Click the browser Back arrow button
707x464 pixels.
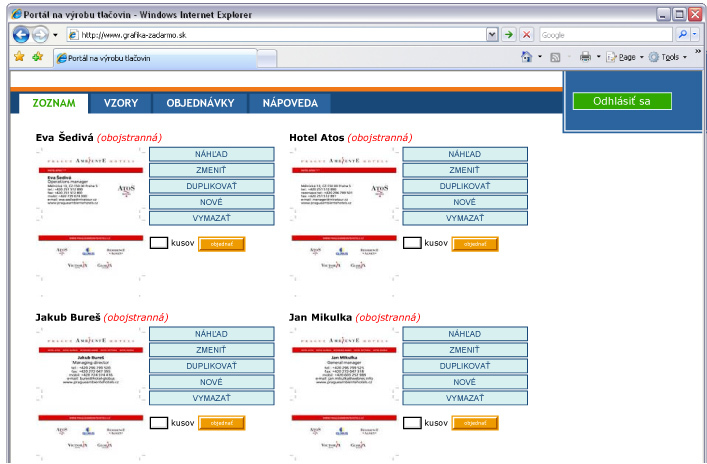tap(21, 35)
